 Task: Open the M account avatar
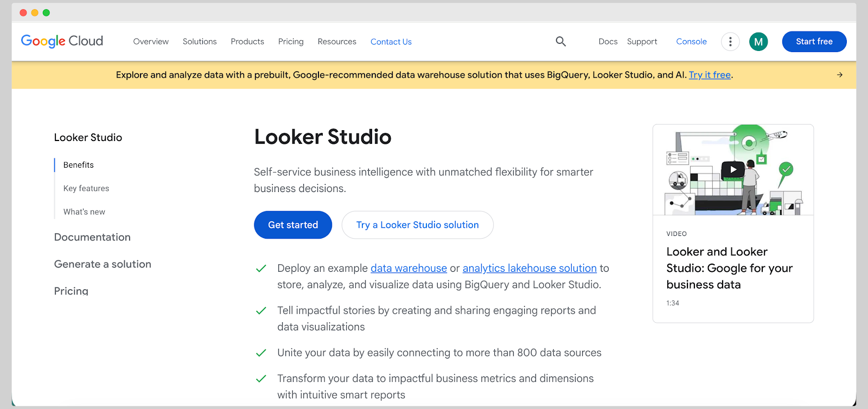click(x=758, y=42)
